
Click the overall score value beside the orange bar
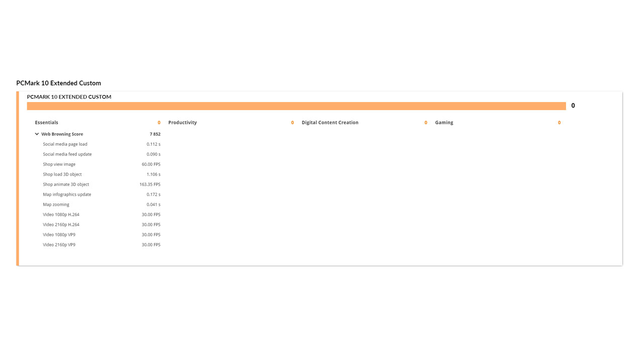tap(573, 106)
